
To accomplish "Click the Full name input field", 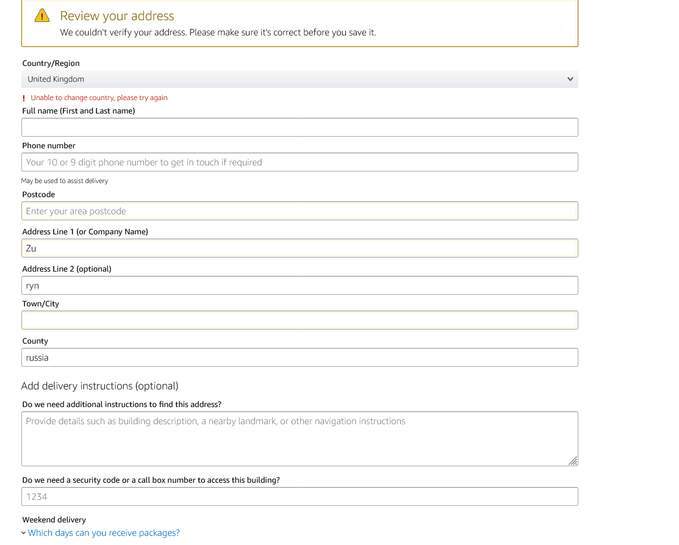I will 299,127.
